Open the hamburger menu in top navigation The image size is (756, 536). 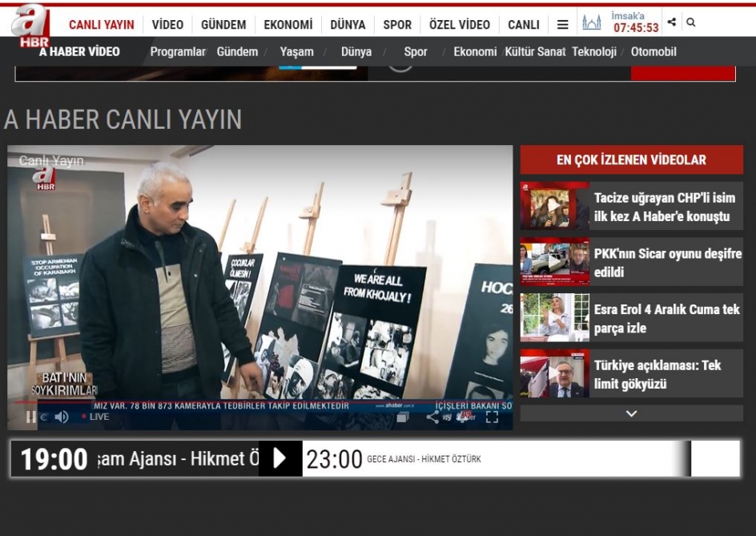pos(562,24)
